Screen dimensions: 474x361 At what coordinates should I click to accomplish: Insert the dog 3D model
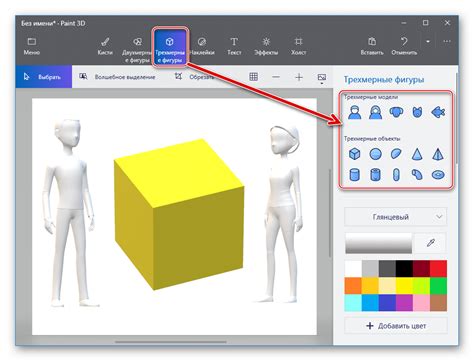pos(396,112)
